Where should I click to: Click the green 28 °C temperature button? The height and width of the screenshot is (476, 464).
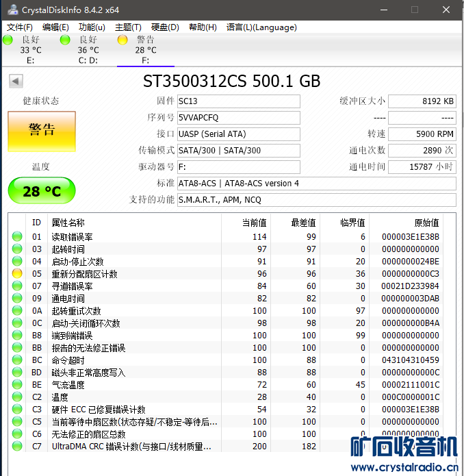click(x=42, y=191)
